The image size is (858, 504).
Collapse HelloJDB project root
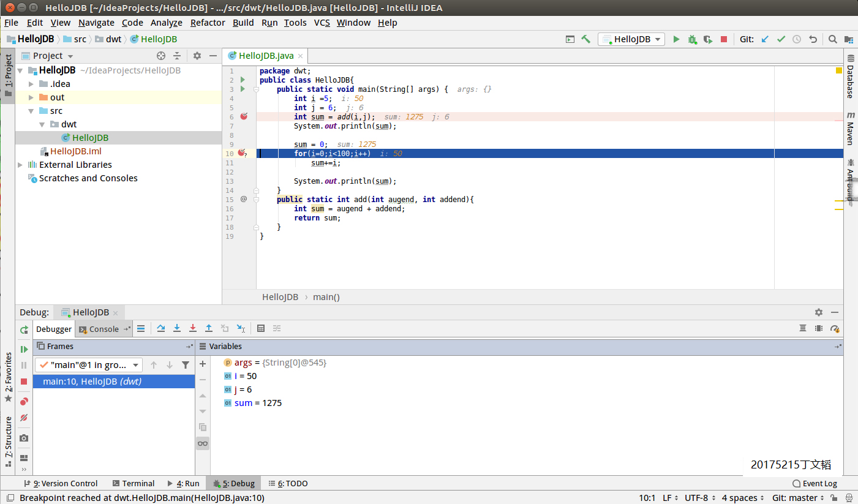click(x=20, y=70)
